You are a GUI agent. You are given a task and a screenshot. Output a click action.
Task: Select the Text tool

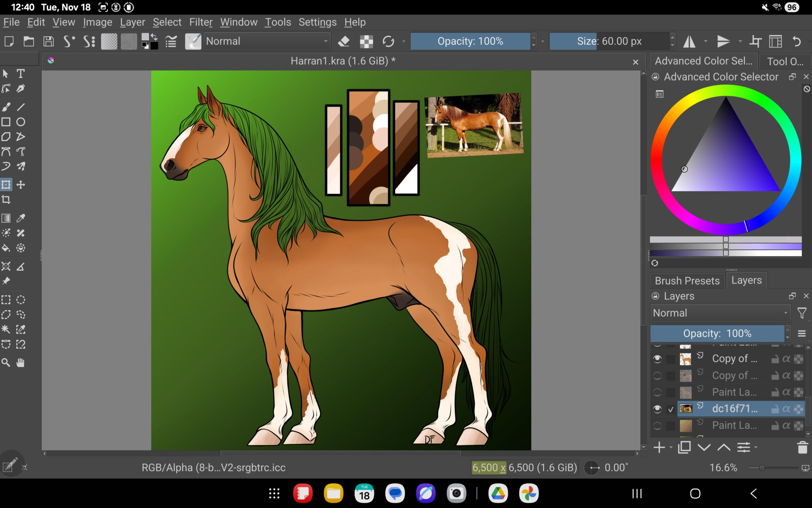[21, 73]
